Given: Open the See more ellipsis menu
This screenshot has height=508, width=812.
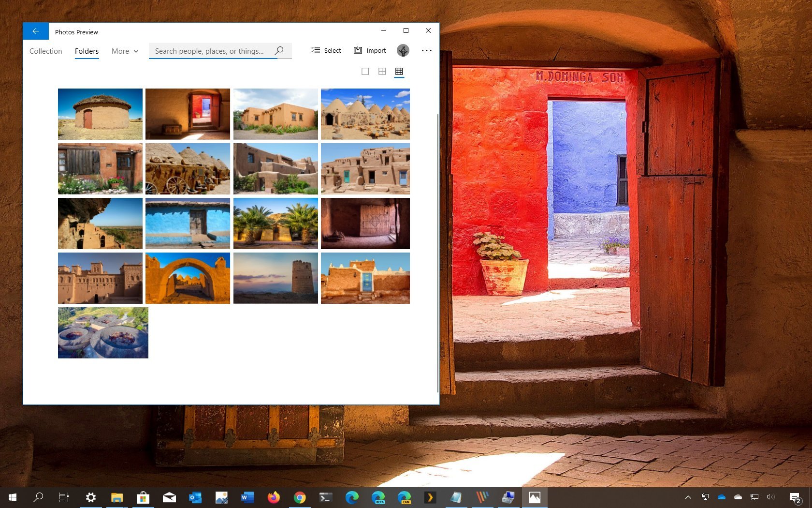Looking at the screenshot, I should click(427, 50).
